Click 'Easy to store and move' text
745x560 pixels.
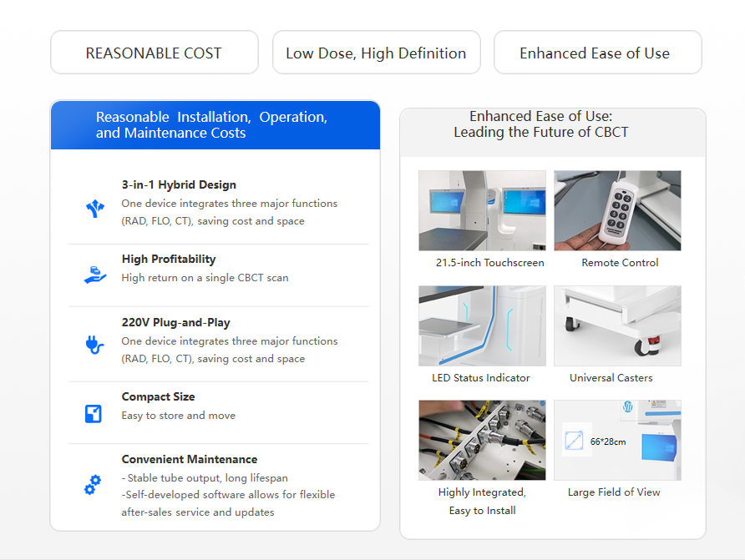178,416
